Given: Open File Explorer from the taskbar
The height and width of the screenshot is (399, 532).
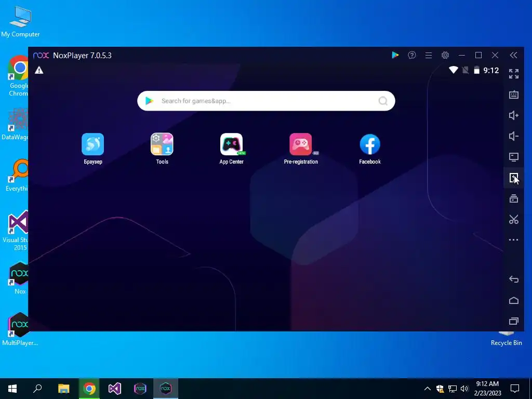Looking at the screenshot, I should [63, 389].
